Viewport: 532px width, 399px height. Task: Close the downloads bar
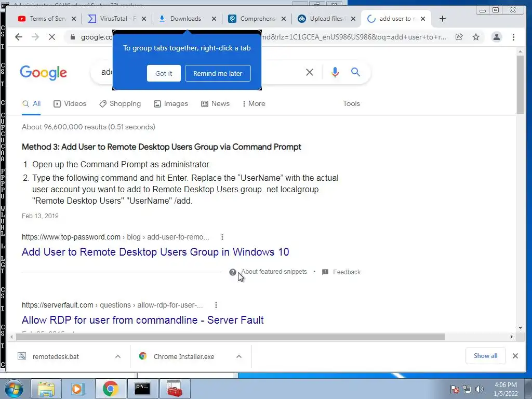[x=515, y=356]
